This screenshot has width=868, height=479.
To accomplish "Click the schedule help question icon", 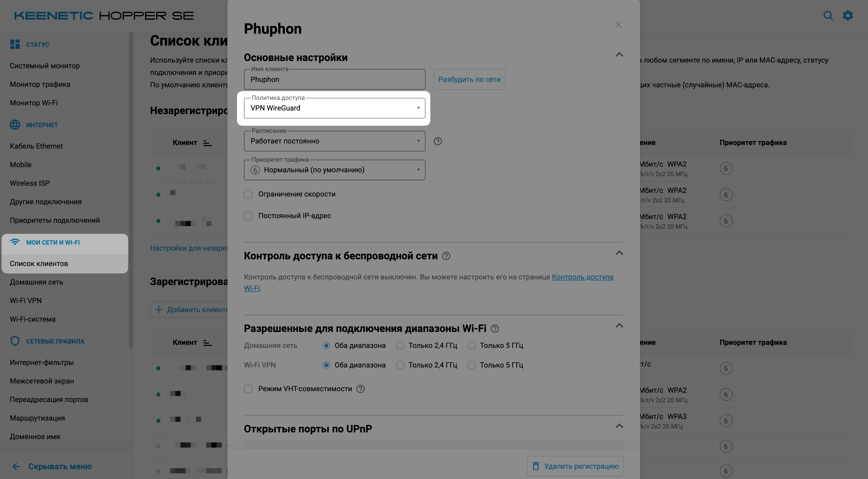I will pos(438,141).
